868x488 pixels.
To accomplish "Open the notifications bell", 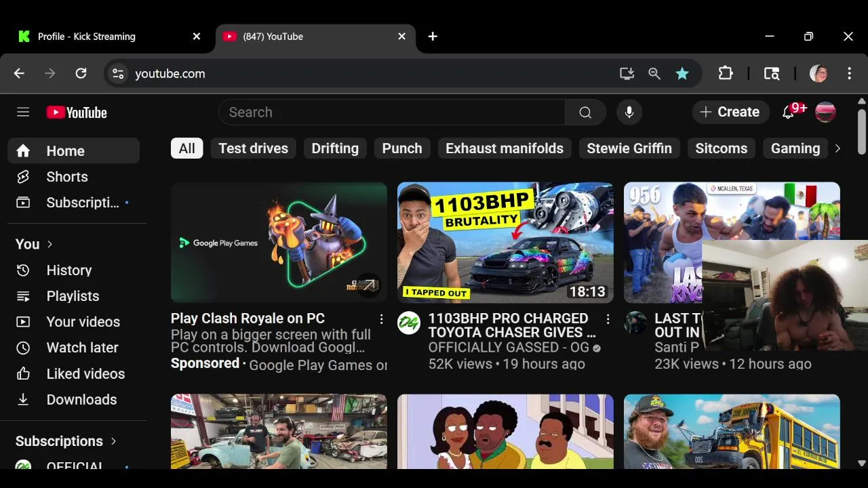I will [789, 113].
